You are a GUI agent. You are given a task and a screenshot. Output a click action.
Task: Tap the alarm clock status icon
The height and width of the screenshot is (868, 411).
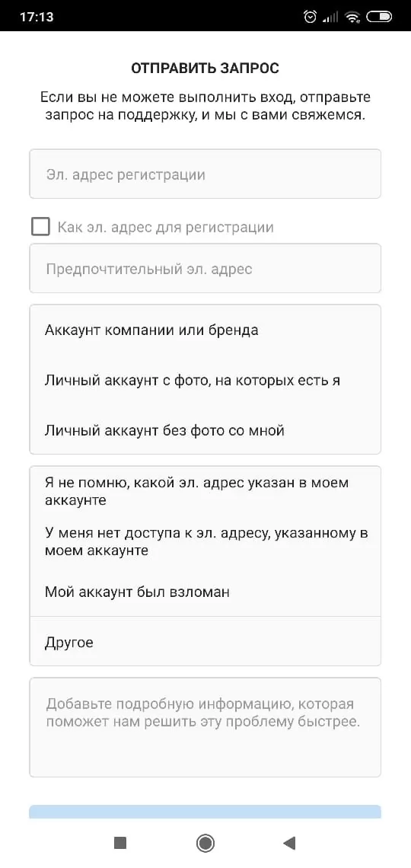point(311,18)
